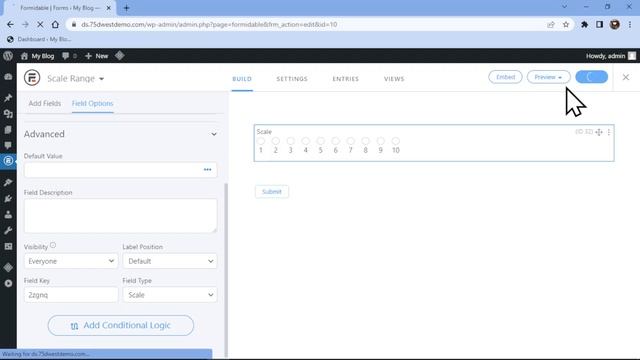This screenshot has height=360, width=640.
Task: Open Dashboard bookmark in bookmarks bar
Action: [x=39, y=39]
